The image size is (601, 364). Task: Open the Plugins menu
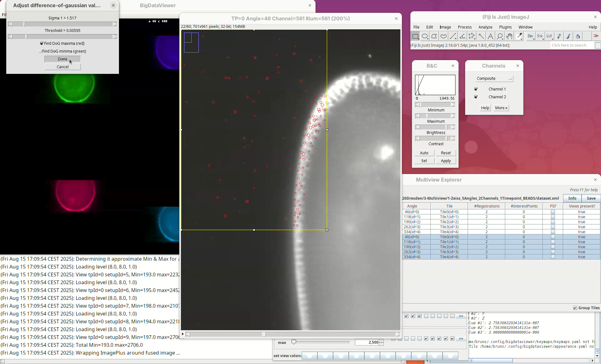[505, 27]
